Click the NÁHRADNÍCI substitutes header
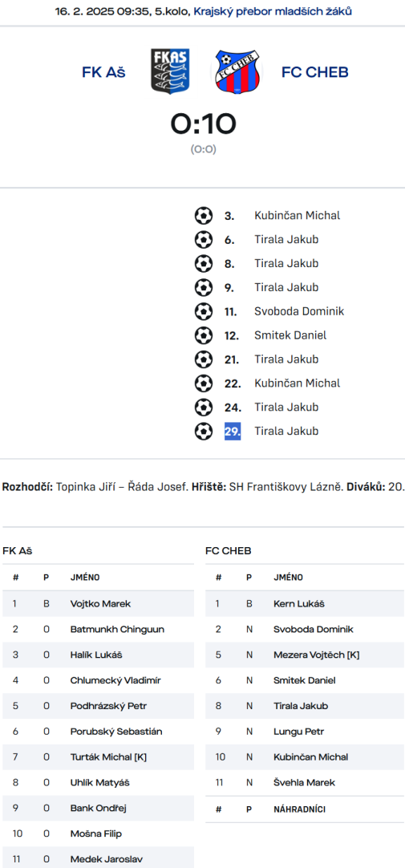This screenshot has height=868, width=405. [299, 809]
